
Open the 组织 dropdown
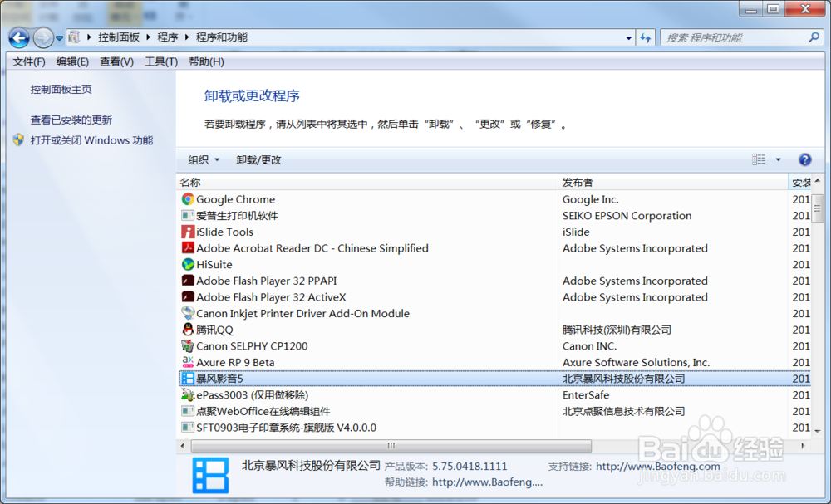(204, 160)
